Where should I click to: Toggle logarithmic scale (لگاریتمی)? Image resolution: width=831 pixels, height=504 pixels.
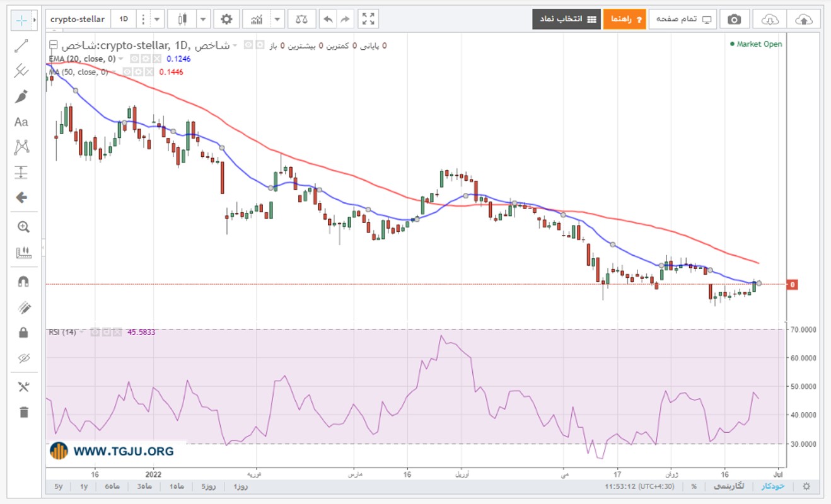[x=728, y=486]
